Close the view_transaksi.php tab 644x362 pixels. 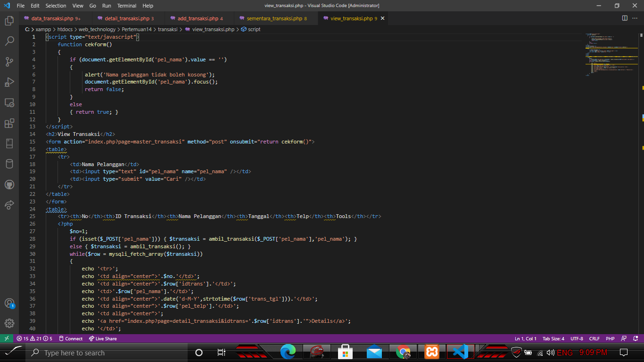[x=383, y=18]
